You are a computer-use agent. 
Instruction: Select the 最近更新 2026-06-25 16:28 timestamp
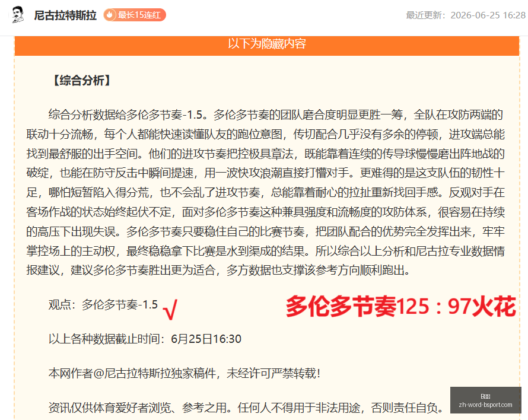pyautogui.click(x=465, y=15)
